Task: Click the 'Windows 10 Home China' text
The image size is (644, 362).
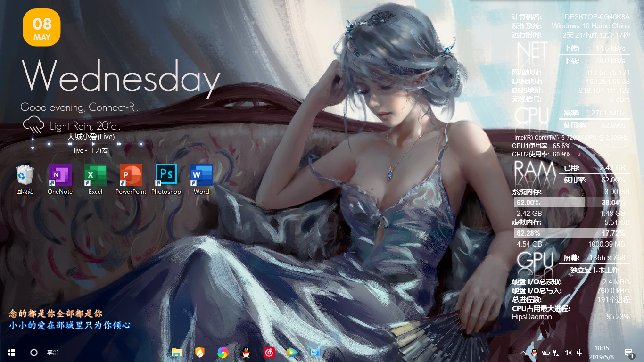Action: coord(591,26)
